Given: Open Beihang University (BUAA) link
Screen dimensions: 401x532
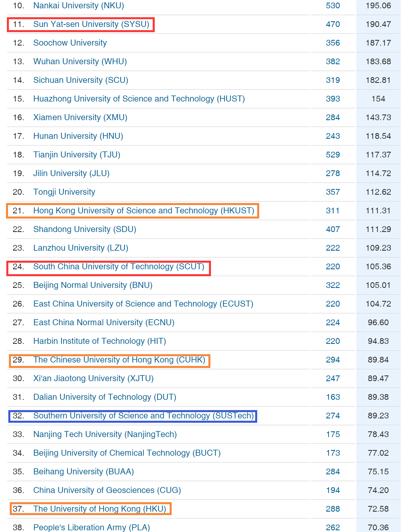Looking at the screenshot, I should [84, 472].
